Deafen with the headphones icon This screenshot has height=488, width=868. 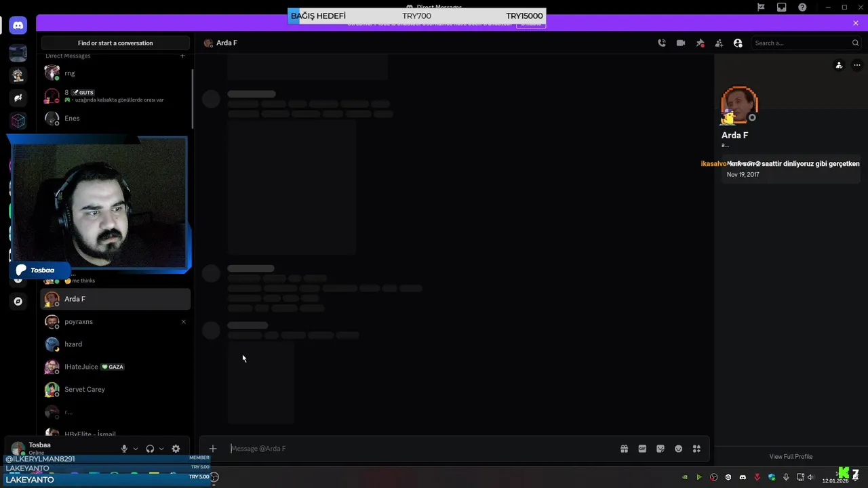click(x=150, y=449)
